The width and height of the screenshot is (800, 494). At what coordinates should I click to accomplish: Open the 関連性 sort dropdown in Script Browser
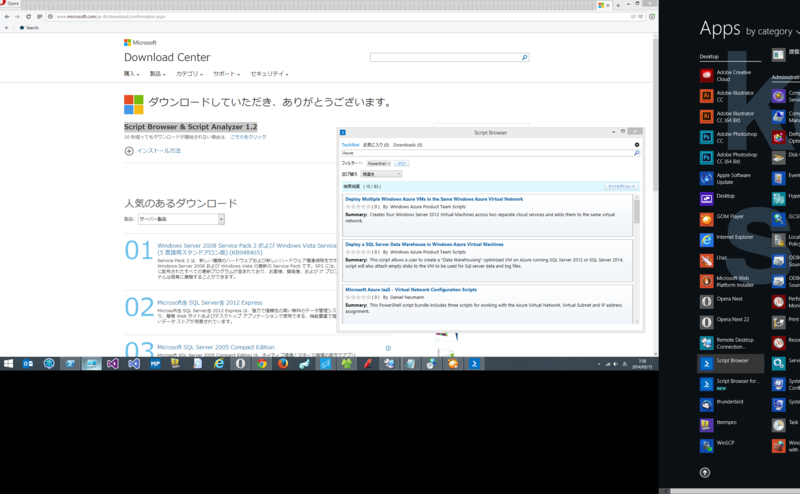[x=381, y=174]
